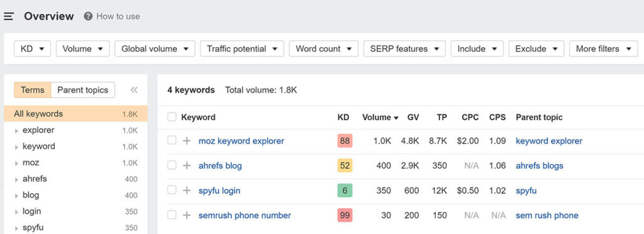Select the Terms tab
The image size is (644, 234).
[33, 90]
